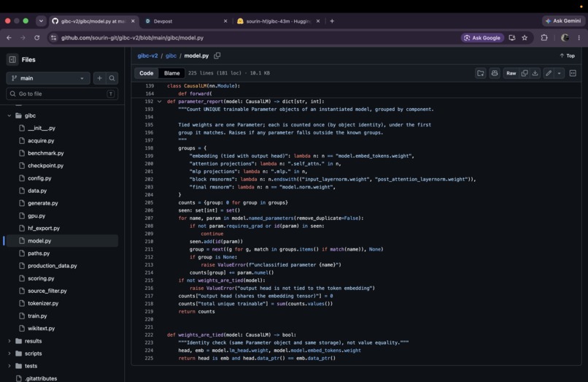Go to gibc-v2 breadcrumb link

tap(147, 56)
